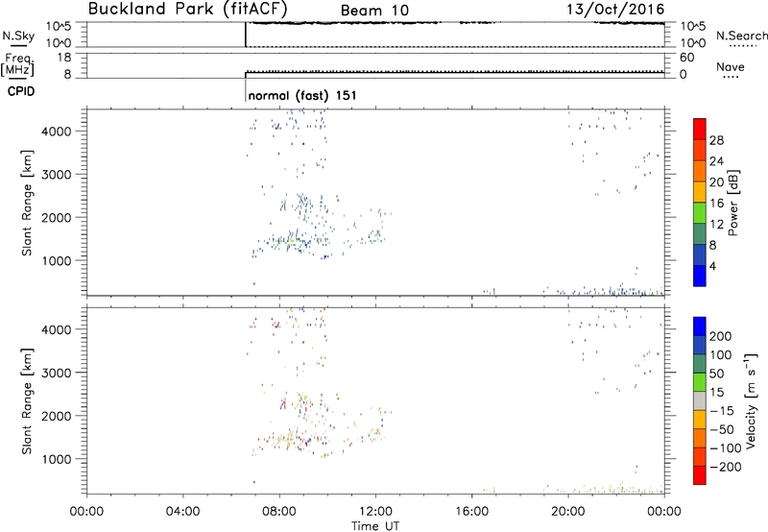Image resolution: width=768 pixels, height=532 pixels.
Task: Pick the gray -15 to 15 Velocity colorbar segment
Action: [700, 400]
